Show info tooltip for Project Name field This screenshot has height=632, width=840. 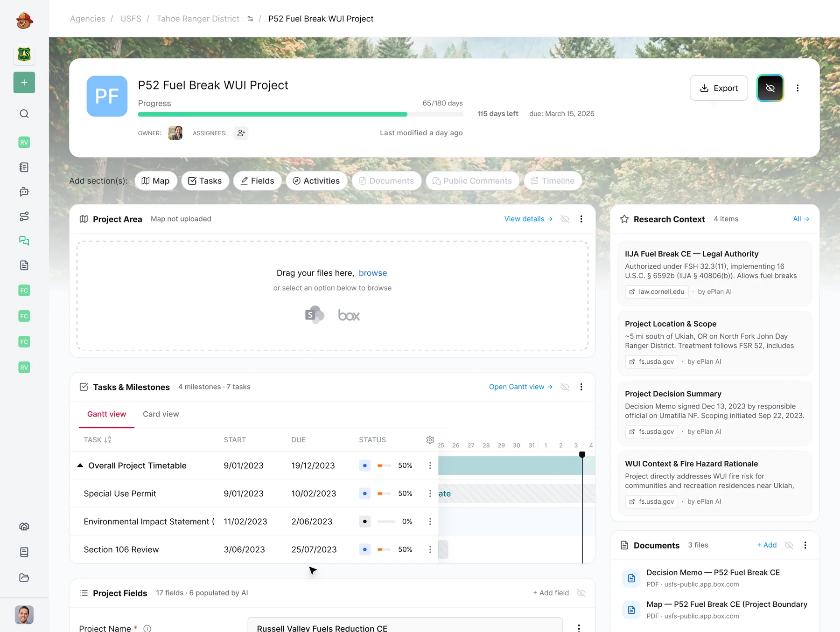tap(147, 628)
